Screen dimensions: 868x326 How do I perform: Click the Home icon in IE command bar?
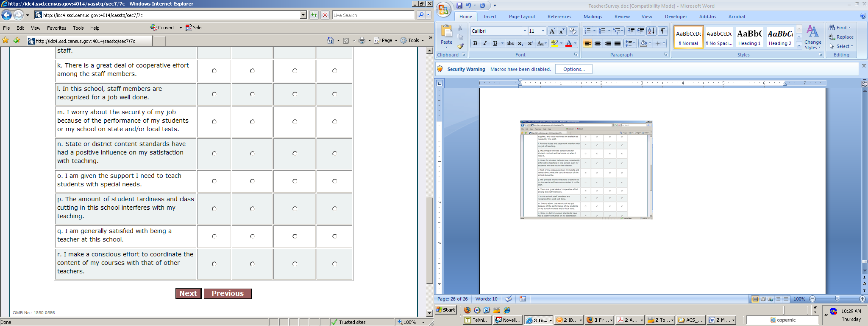[331, 40]
